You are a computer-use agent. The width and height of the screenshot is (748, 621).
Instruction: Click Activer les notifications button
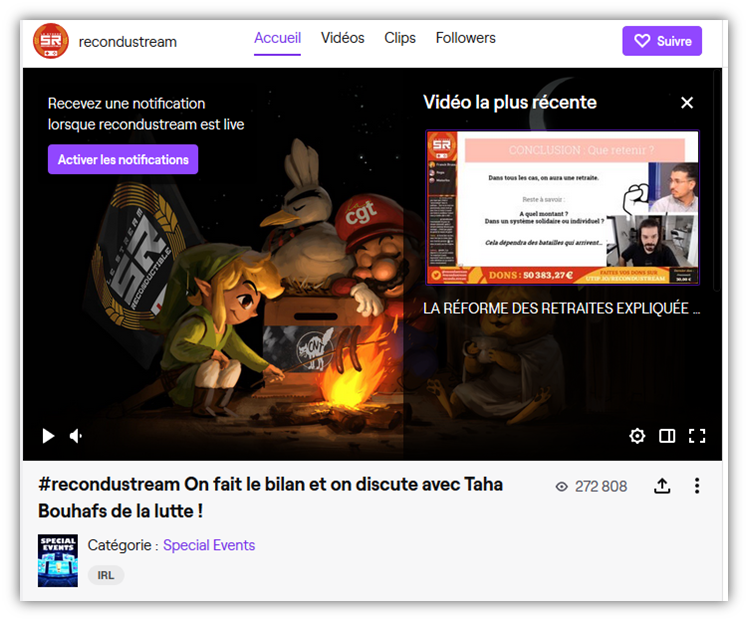(x=123, y=159)
